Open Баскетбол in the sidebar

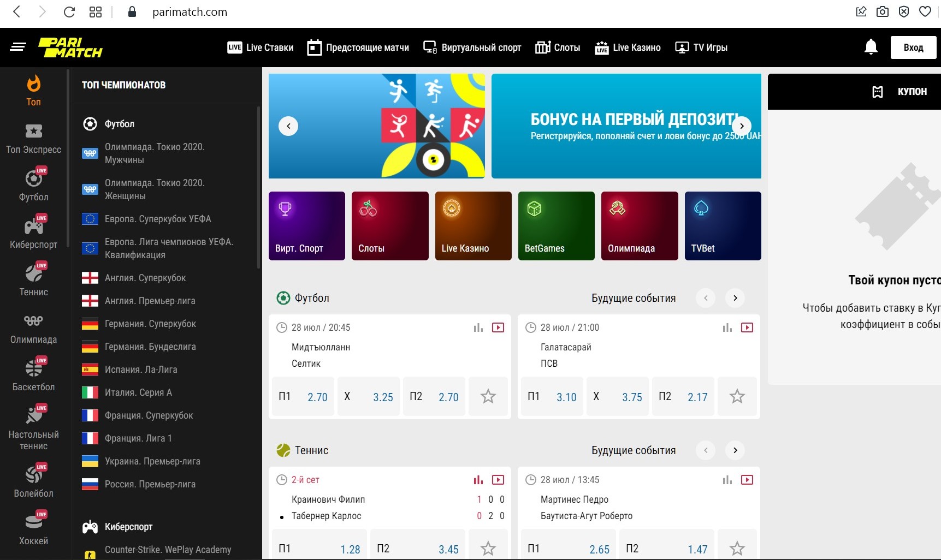pyautogui.click(x=34, y=376)
